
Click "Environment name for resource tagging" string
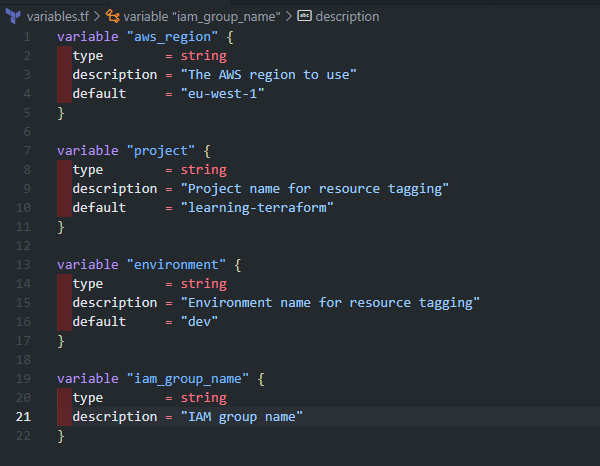330,303
